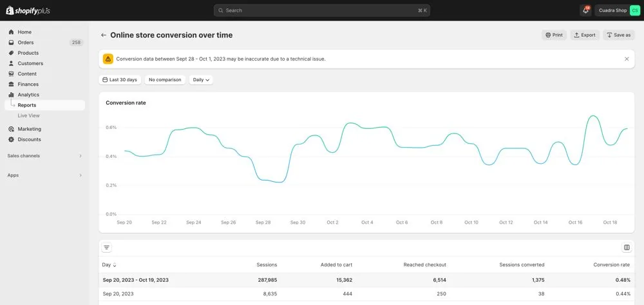Go back using the left arrow icon
The height and width of the screenshot is (305, 644).
point(104,35)
